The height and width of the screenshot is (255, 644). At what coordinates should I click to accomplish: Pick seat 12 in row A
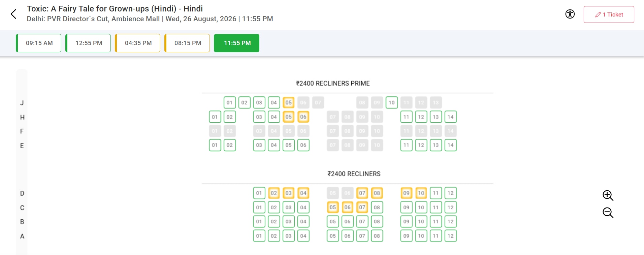(451, 236)
